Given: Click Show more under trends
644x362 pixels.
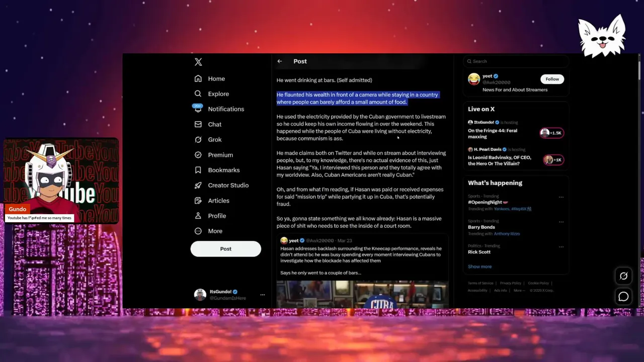Looking at the screenshot, I should [x=480, y=266].
